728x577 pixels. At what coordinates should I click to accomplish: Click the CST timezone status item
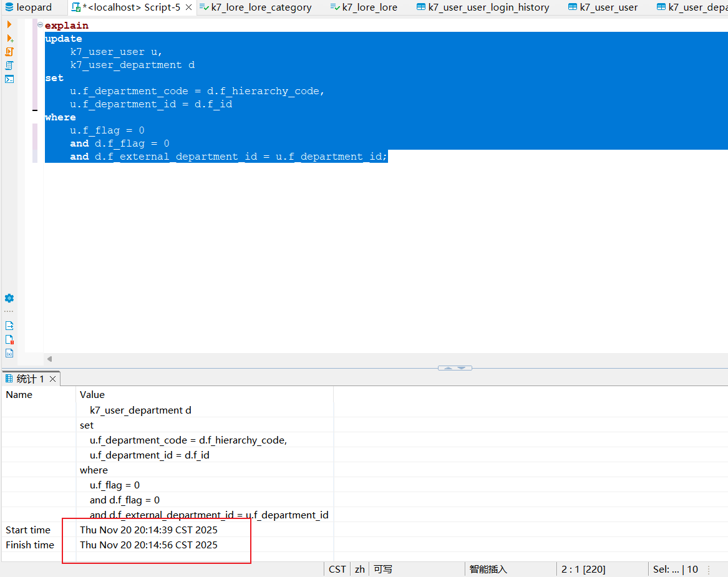point(337,569)
